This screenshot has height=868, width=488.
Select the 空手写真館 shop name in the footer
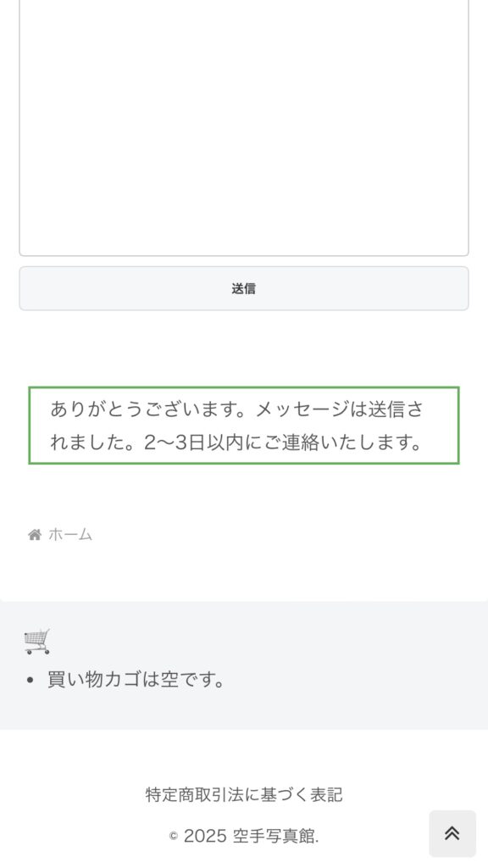click(274, 836)
